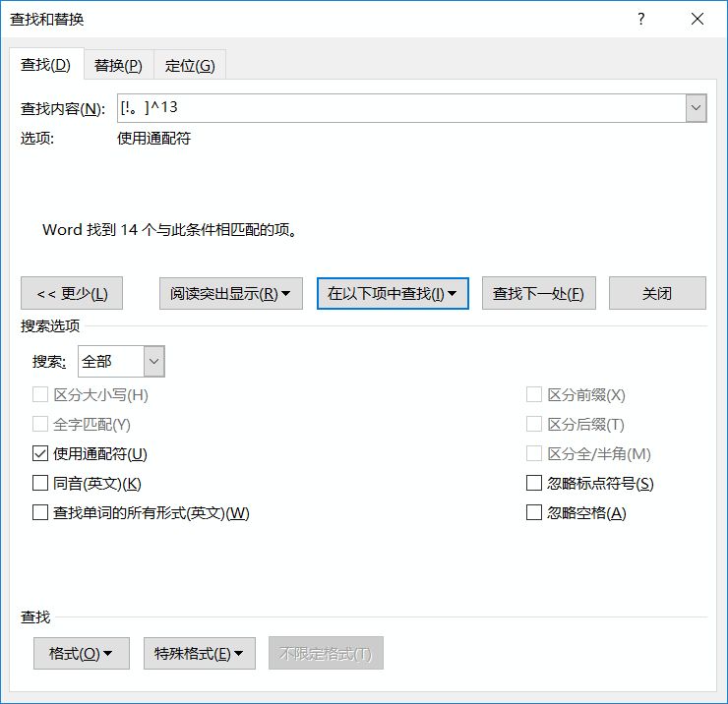Image resolution: width=728 pixels, height=704 pixels.
Task: Open the 阅读突出显示(R) dropdown button
Action: pyautogui.click(x=231, y=293)
